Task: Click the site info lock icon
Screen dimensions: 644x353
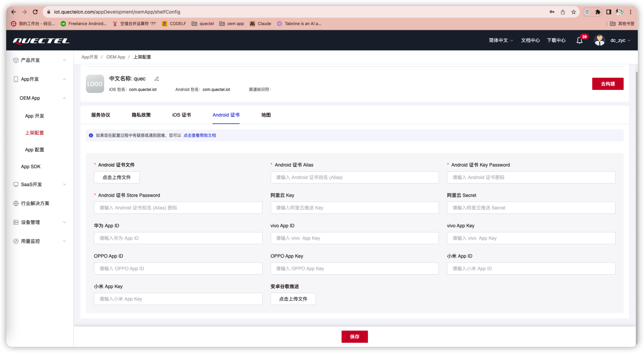Action: (x=49, y=12)
